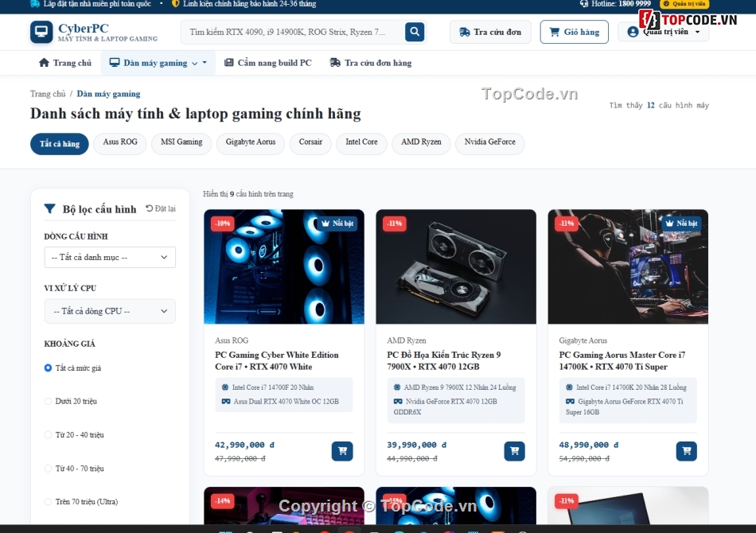The image size is (756, 533).
Task: Select Tất cả mức giá radio option
Action: pos(48,368)
